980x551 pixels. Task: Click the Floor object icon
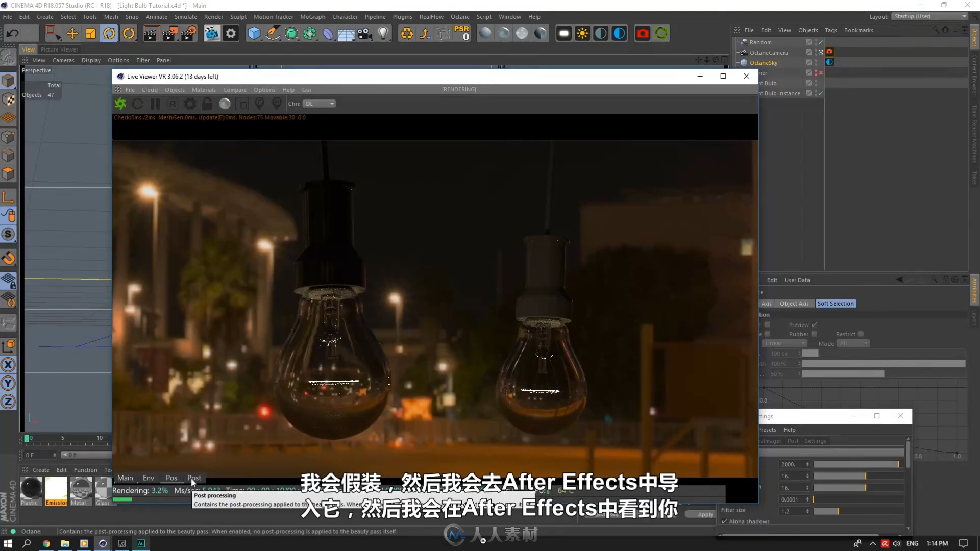[x=346, y=34]
